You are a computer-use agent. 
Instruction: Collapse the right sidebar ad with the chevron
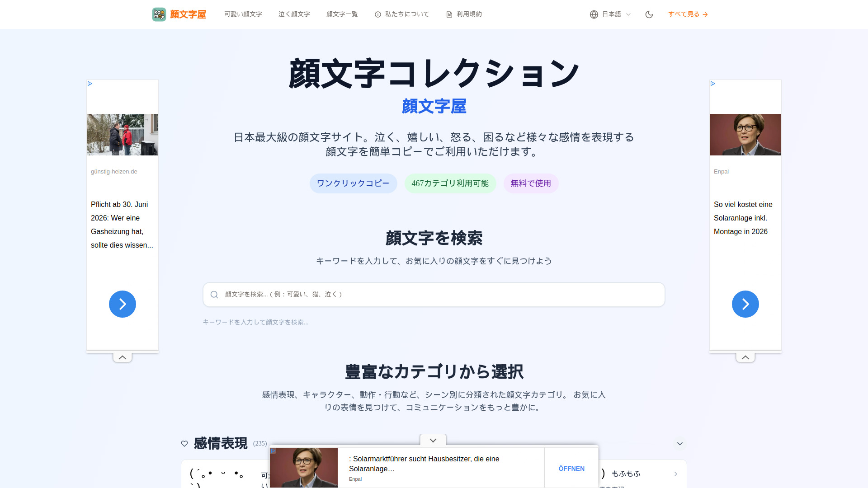pyautogui.click(x=745, y=357)
